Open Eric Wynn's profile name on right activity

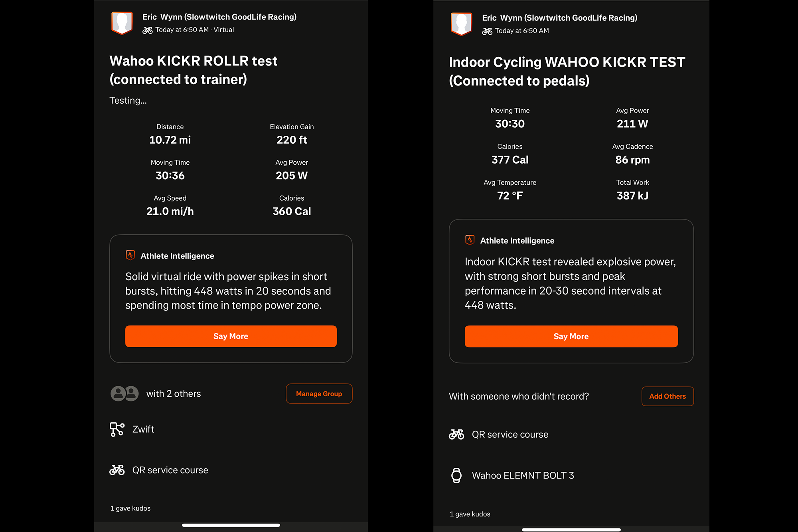[x=559, y=18]
